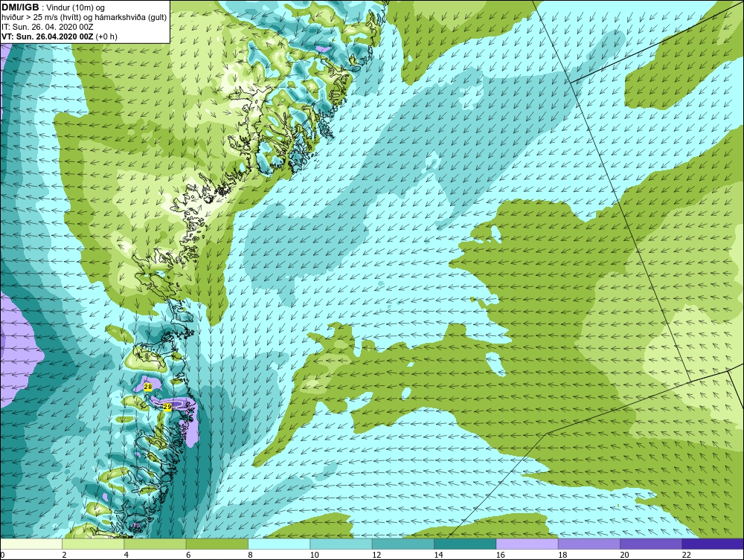Click the 'DMI/IGB' title text
Viewport: 744px width, 560px height.
20,7
